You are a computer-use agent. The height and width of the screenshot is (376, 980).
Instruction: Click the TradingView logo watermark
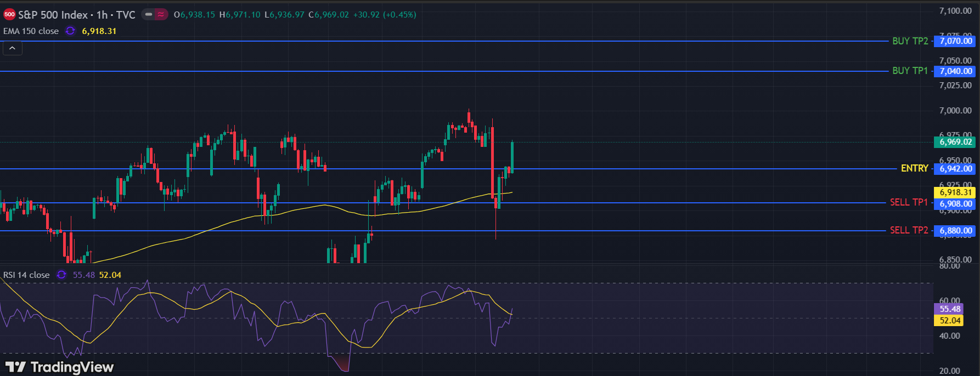click(x=59, y=367)
